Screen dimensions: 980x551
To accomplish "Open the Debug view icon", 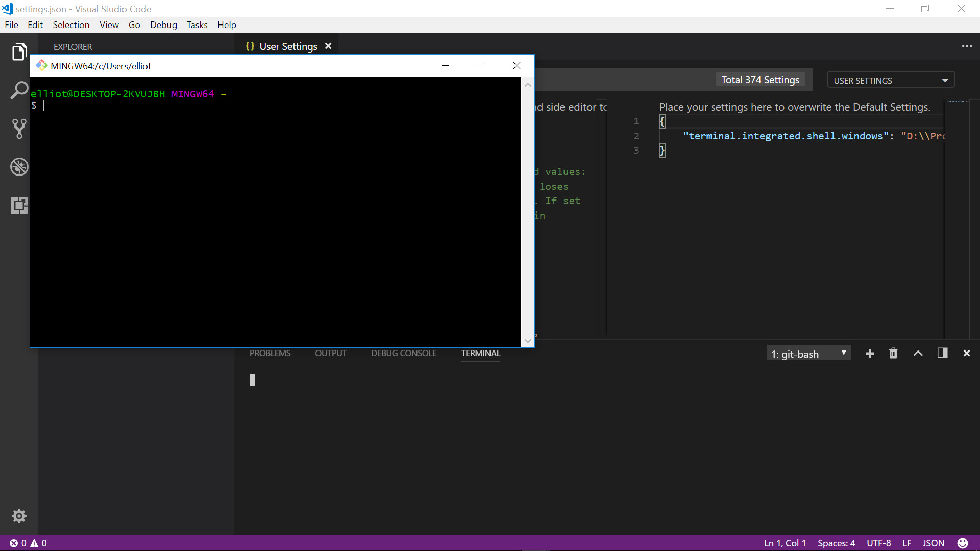I will [x=19, y=167].
